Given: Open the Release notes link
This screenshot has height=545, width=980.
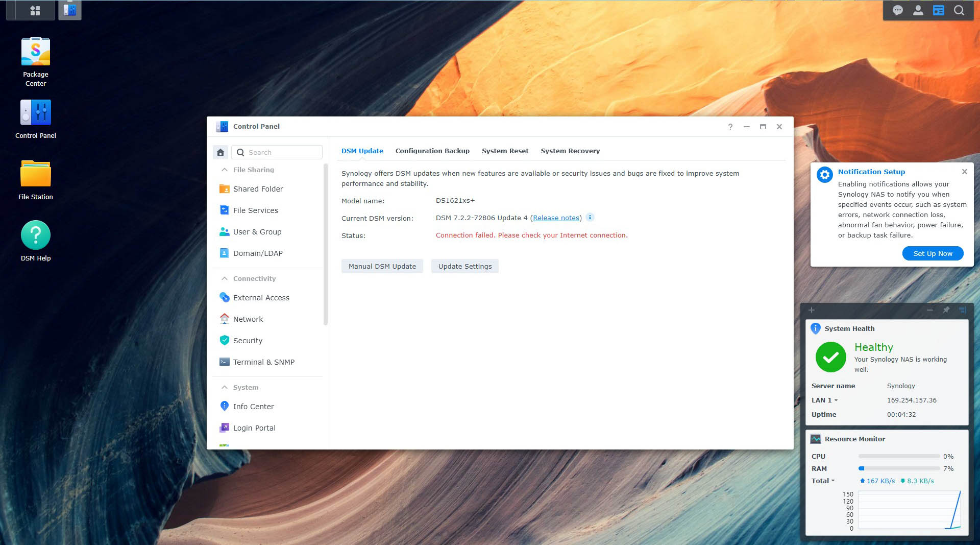Looking at the screenshot, I should [556, 218].
